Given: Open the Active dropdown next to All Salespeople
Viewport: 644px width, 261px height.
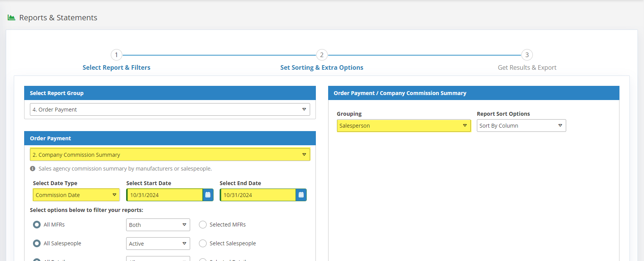Looking at the screenshot, I should (x=158, y=243).
